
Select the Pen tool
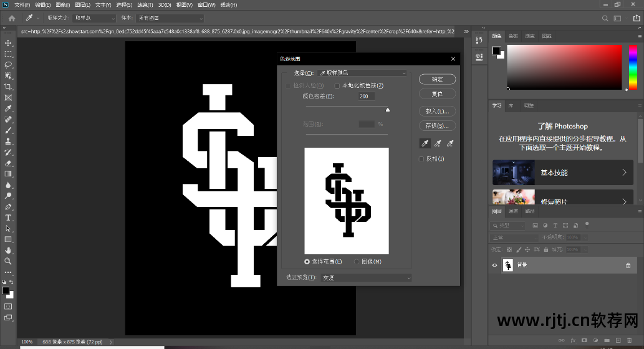tap(8, 207)
